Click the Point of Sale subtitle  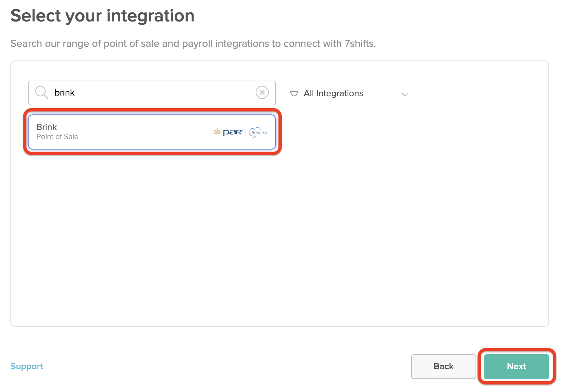57,137
